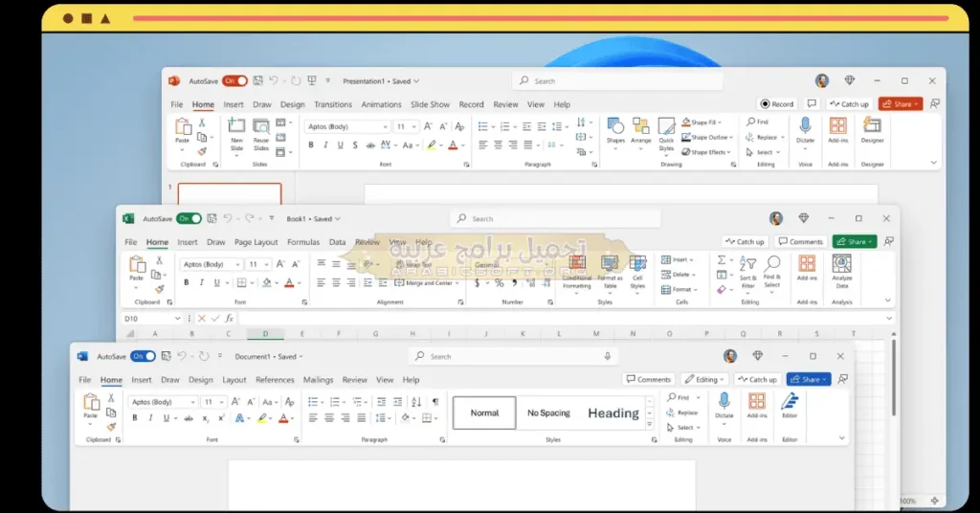Toggle Italic in PowerPoint font group
980x513 pixels.
325,145
